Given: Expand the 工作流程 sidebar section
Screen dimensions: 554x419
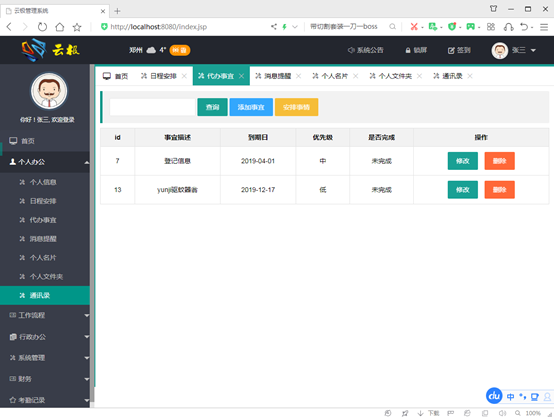Looking at the screenshot, I should (45, 315).
